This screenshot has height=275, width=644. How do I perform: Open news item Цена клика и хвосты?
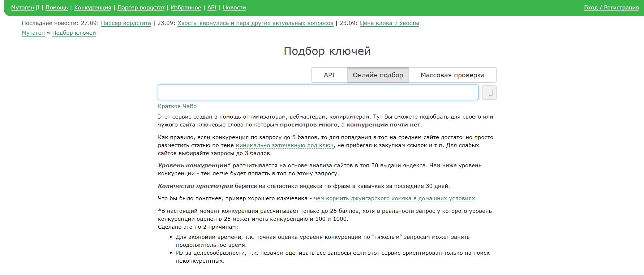click(x=390, y=23)
